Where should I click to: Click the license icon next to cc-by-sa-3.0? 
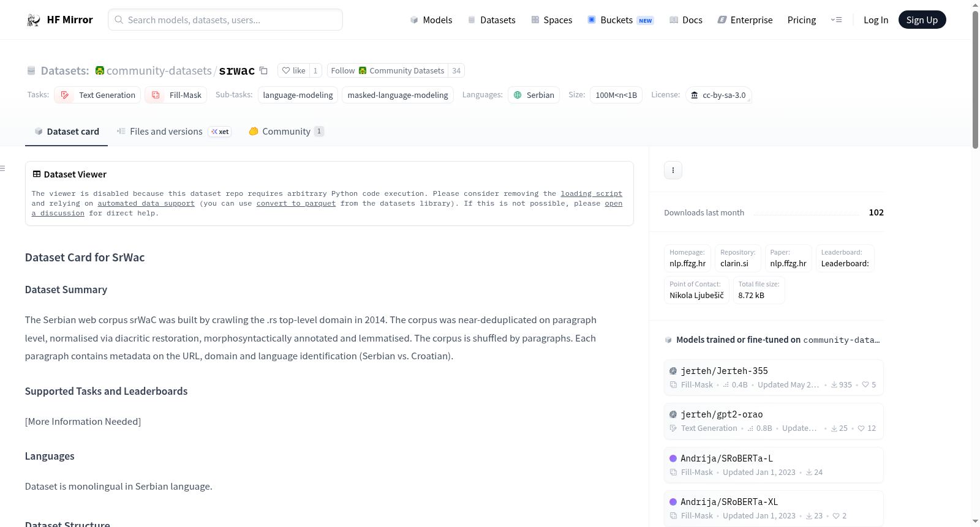pos(695,95)
